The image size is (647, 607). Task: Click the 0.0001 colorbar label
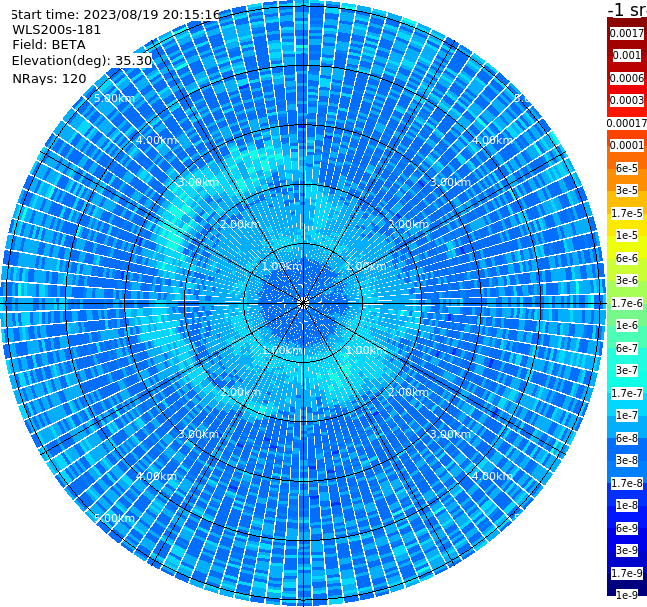tap(627, 145)
